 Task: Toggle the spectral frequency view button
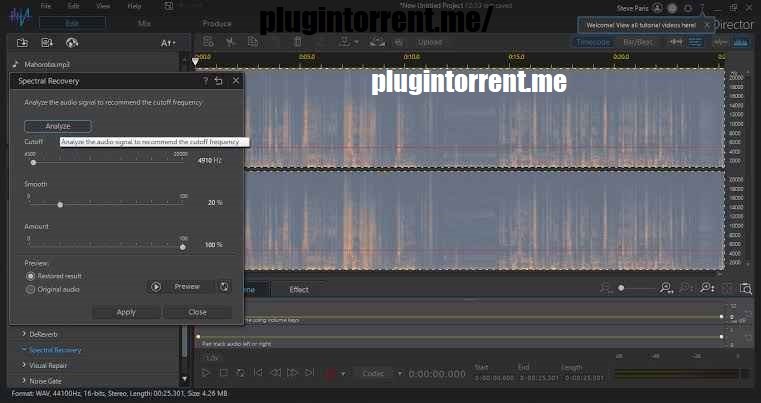pyautogui.click(x=741, y=42)
